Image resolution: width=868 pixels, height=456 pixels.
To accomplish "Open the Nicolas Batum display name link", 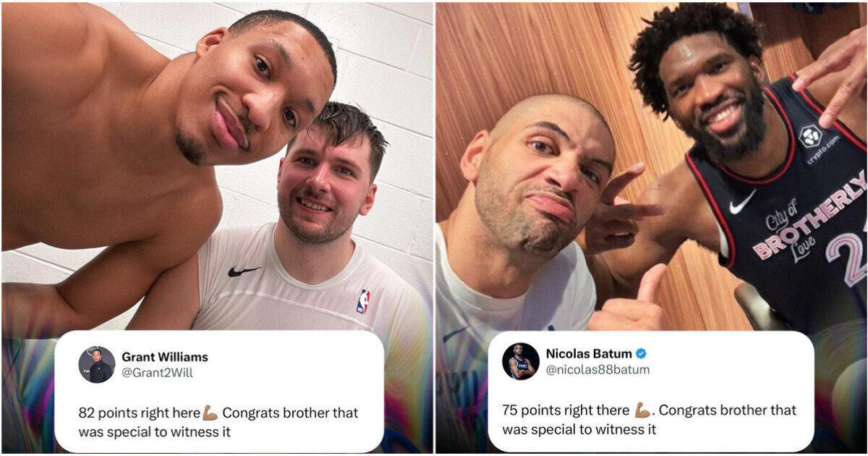I will click(x=589, y=354).
